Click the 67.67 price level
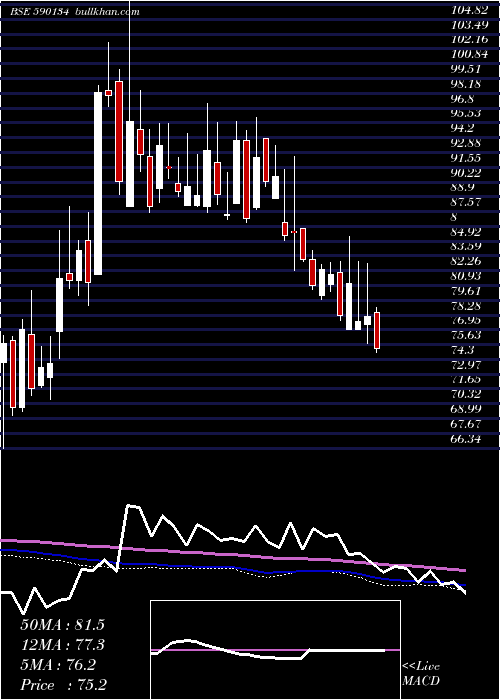500x700 pixels. click(x=466, y=424)
